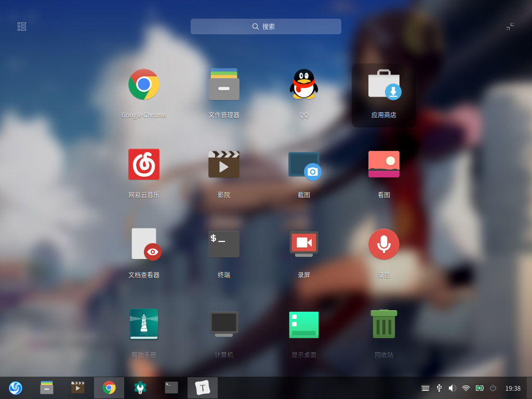Screen dimensions: 532x399
Task: Switch launcher to category list view
Action: [22, 26]
